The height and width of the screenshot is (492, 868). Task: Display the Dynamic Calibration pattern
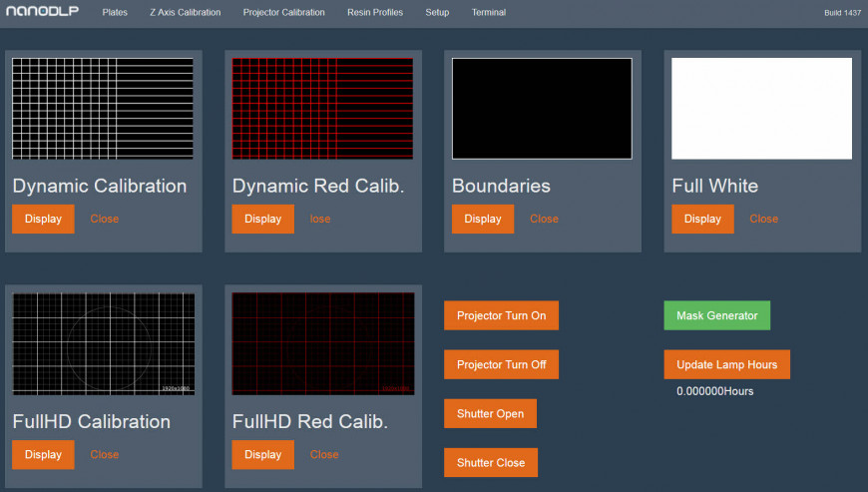(43, 219)
